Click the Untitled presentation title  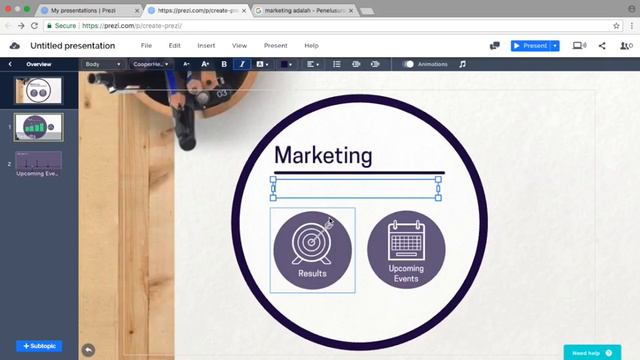click(73, 46)
